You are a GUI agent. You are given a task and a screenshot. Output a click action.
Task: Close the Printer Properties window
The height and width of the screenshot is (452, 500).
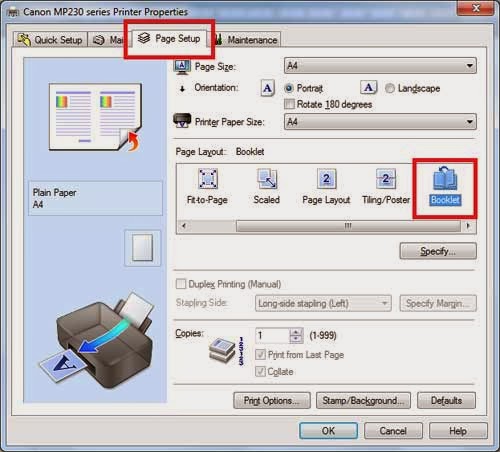476,8
